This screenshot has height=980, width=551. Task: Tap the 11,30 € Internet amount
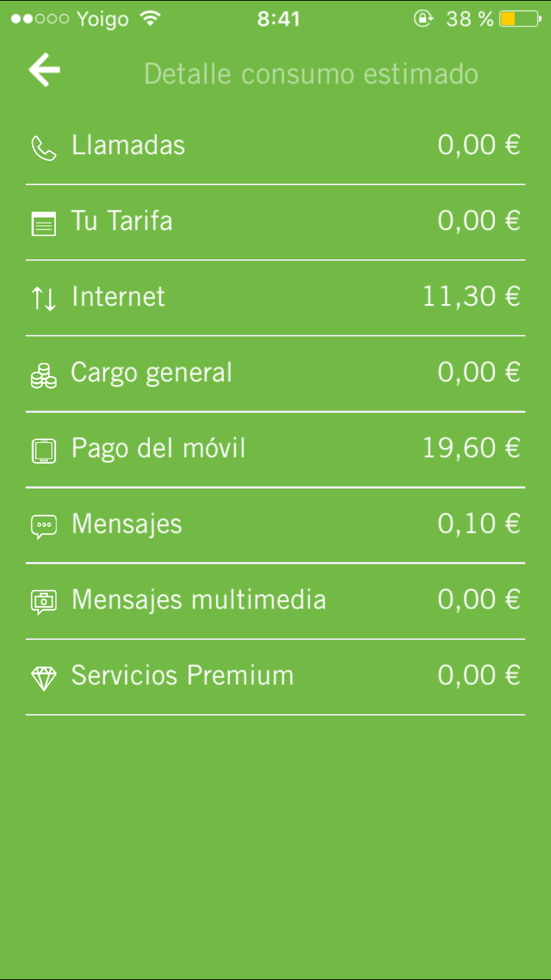point(471,297)
